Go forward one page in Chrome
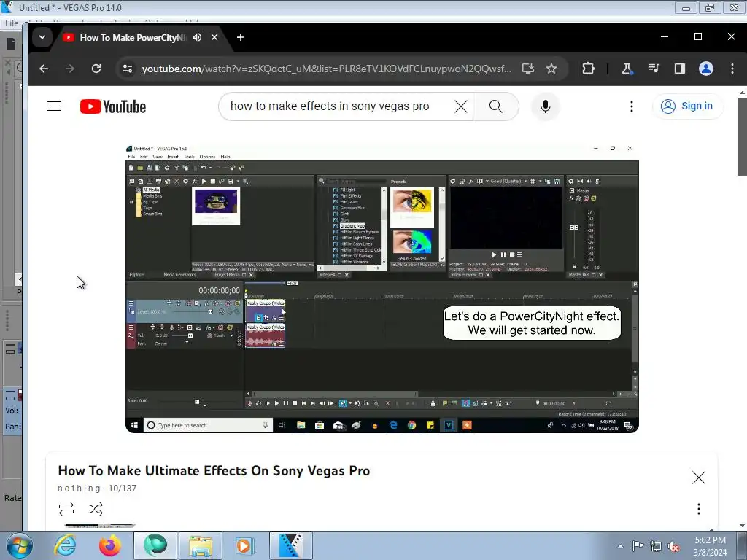The height and width of the screenshot is (560, 747). [70, 69]
